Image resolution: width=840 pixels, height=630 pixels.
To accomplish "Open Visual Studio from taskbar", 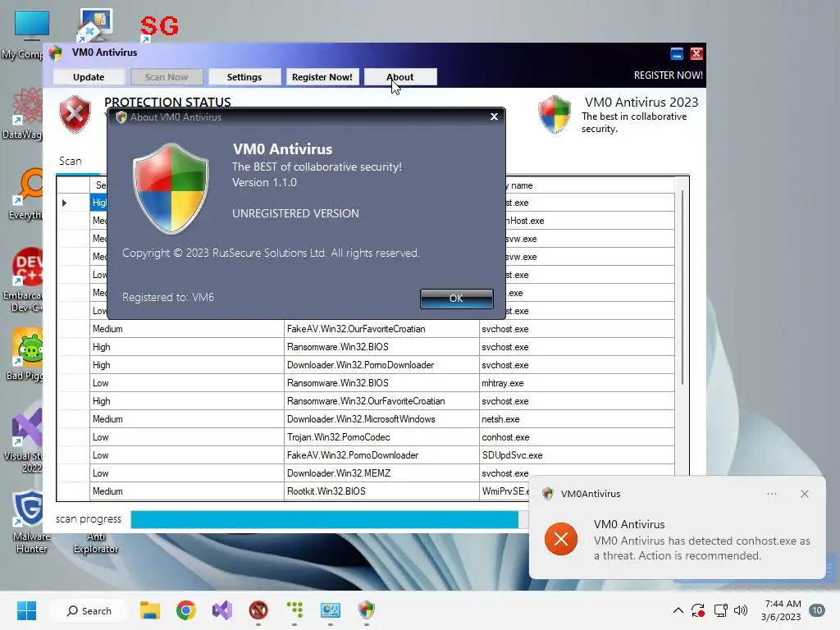I will coord(221,610).
